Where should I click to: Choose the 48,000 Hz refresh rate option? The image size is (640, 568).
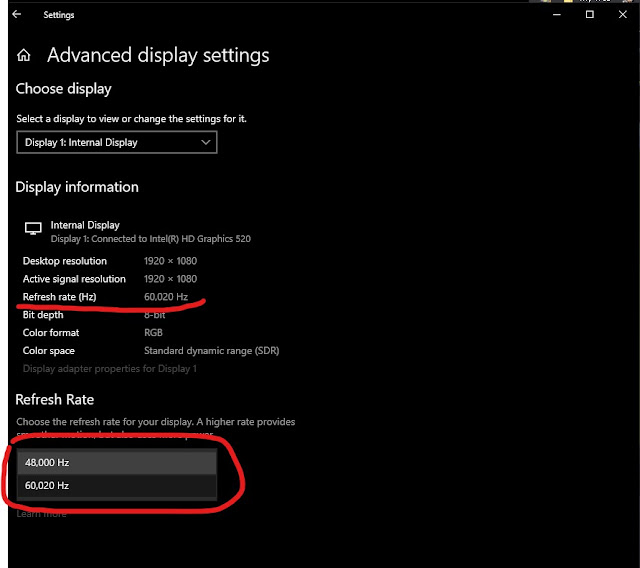pos(117,462)
